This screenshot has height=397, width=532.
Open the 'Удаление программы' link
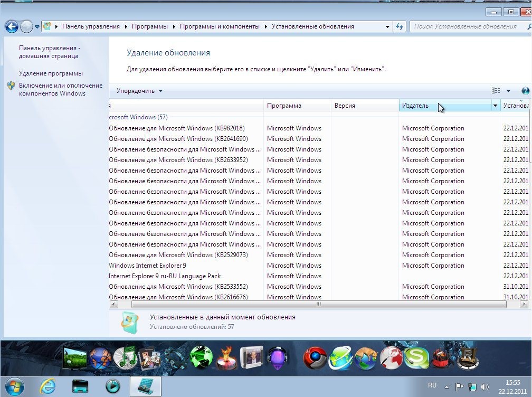pyautogui.click(x=51, y=73)
